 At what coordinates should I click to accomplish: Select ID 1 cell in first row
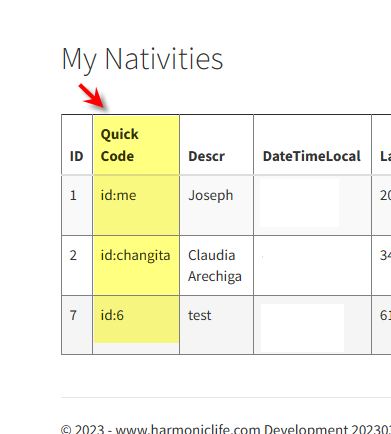pyautogui.click(x=77, y=205)
